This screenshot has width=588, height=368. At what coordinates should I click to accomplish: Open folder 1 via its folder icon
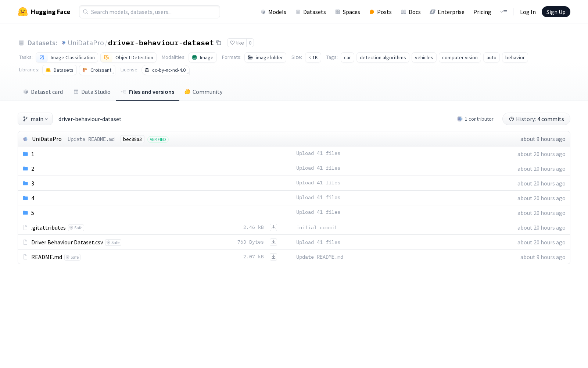click(25, 154)
